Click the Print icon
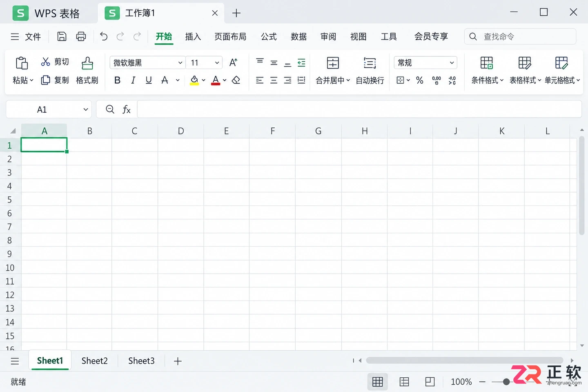 [81, 37]
